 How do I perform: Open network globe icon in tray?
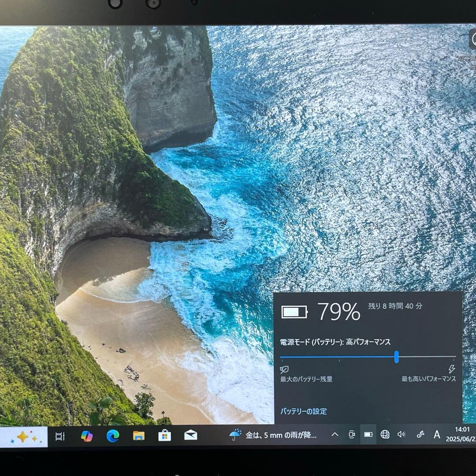(x=385, y=435)
